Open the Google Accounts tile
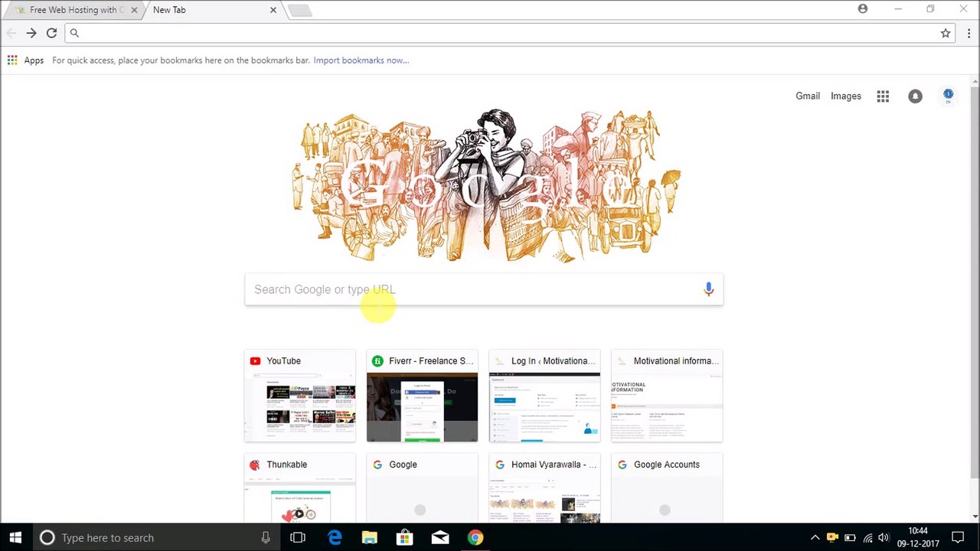Image resolution: width=980 pixels, height=551 pixels. click(x=667, y=488)
